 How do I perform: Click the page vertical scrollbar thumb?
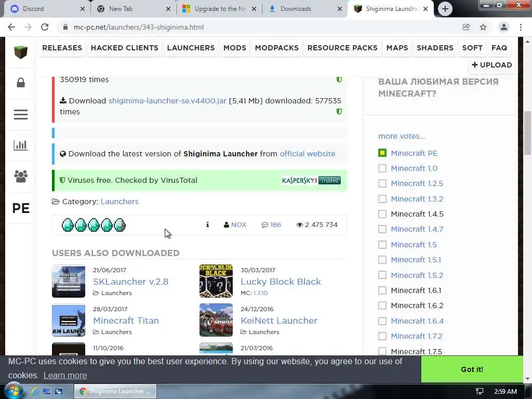(x=527, y=132)
